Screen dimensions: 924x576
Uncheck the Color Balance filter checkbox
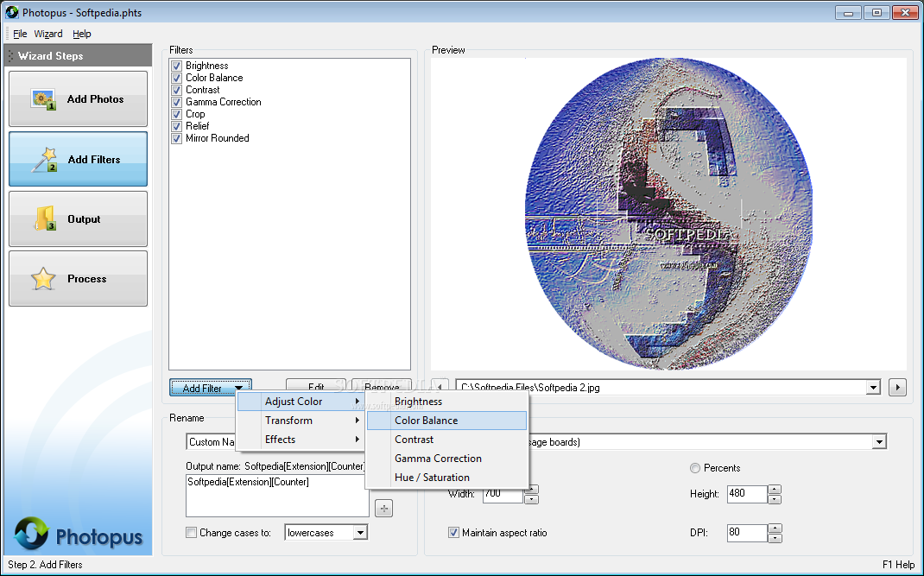tap(176, 78)
